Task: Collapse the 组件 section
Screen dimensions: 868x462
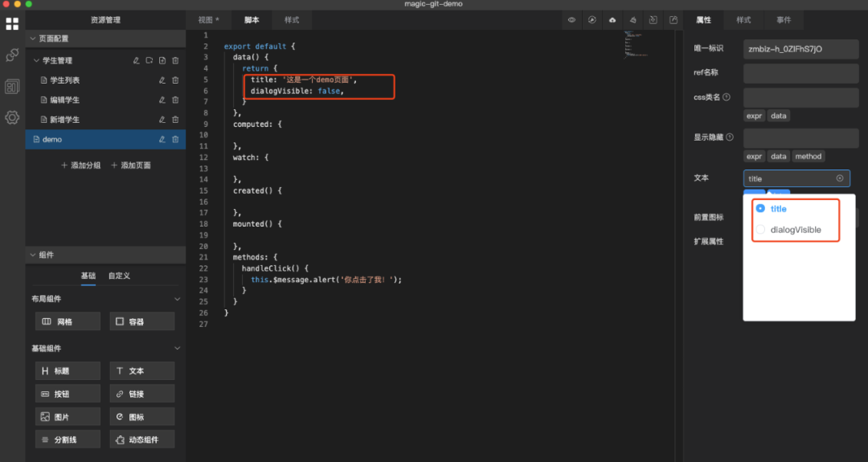Action: coord(33,255)
